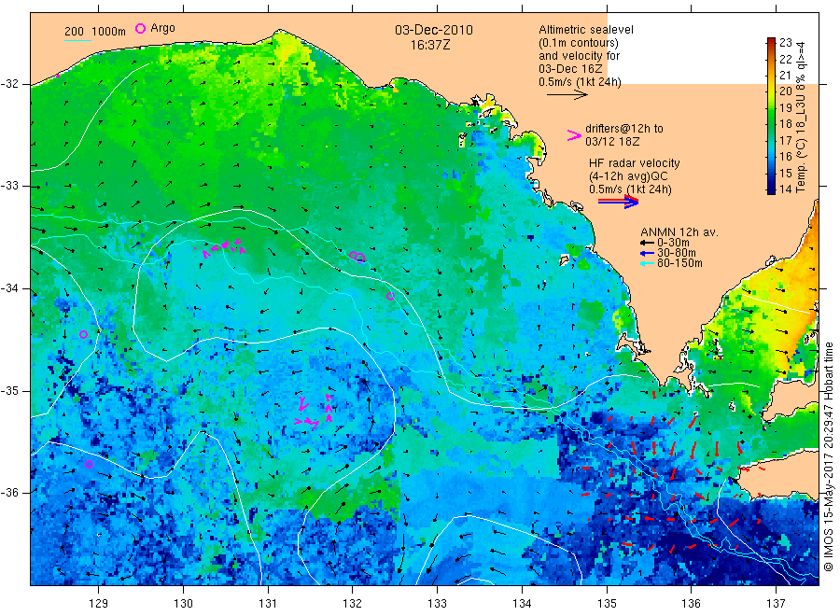The image size is (840, 616).
Task: Click the blue 30-80m ANMN arrow
Action: pyautogui.click(x=647, y=253)
